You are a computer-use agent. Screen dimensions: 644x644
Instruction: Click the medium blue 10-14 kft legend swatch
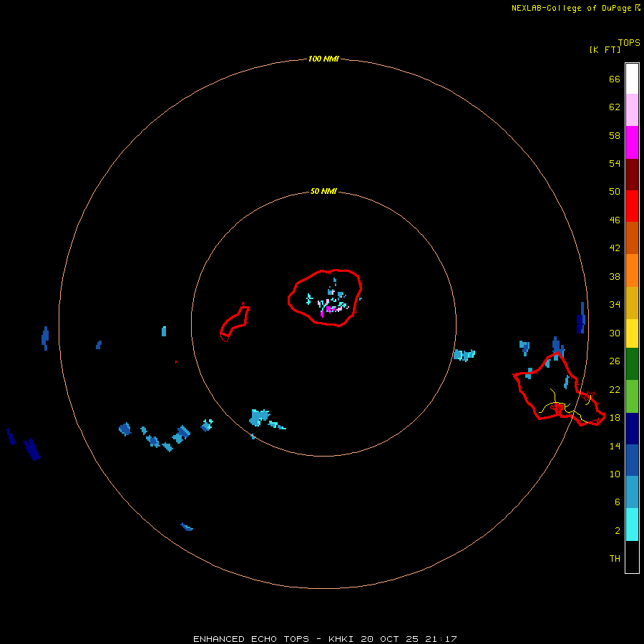[632, 460]
